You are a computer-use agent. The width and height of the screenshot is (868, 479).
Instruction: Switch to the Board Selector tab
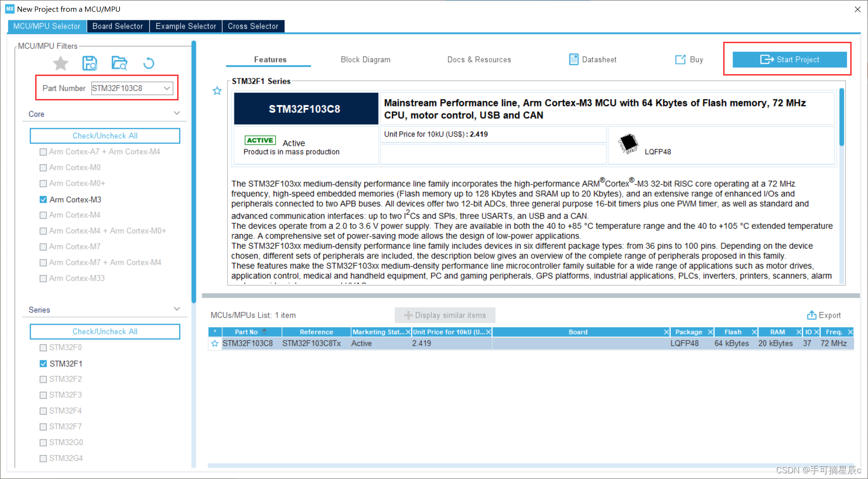click(118, 26)
